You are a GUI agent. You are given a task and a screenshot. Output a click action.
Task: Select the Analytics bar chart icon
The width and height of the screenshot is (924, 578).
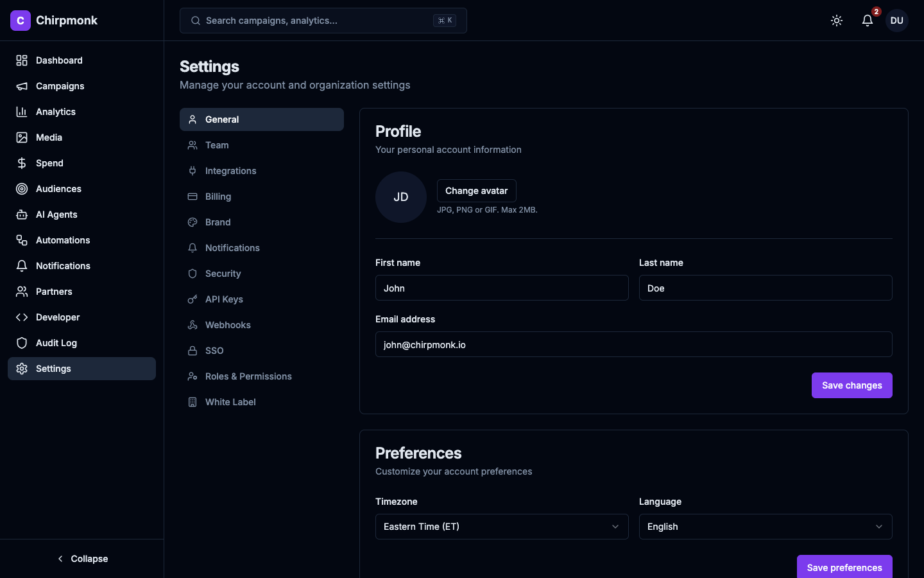[x=21, y=112]
